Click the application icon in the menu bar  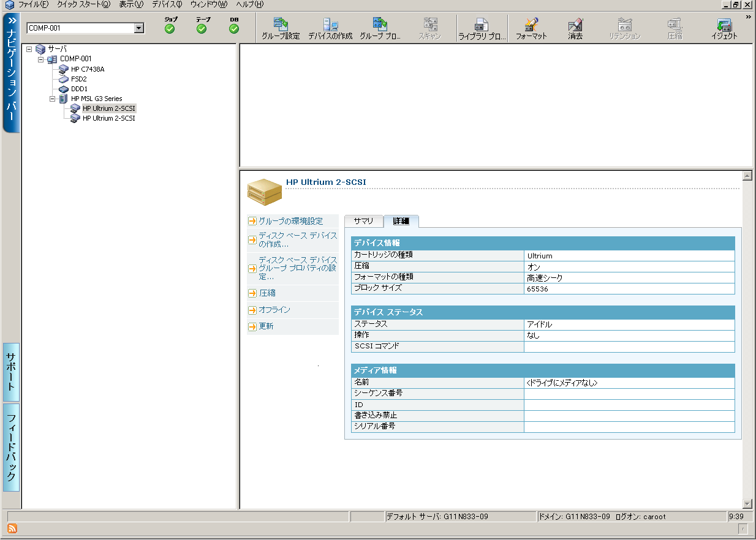click(9, 4)
